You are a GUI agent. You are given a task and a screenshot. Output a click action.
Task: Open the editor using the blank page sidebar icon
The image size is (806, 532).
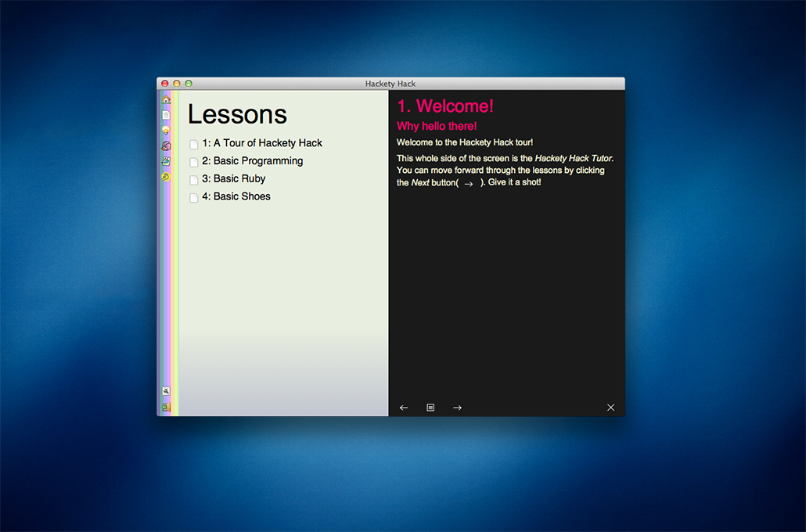click(x=166, y=115)
